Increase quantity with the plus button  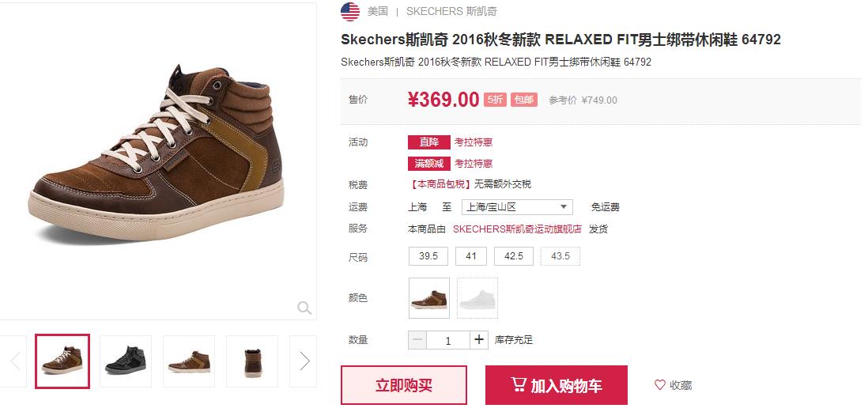(x=479, y=340)
